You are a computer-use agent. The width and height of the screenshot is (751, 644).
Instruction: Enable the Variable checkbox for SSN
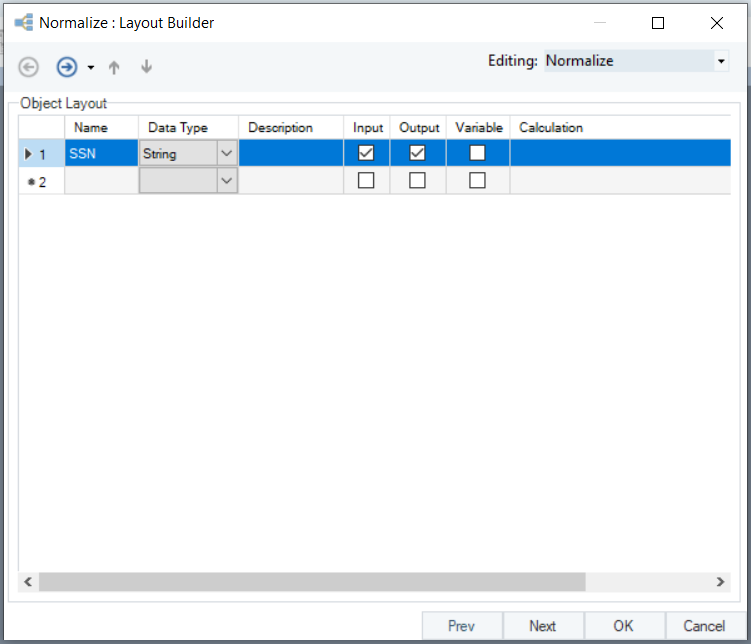tap(477, 153)
